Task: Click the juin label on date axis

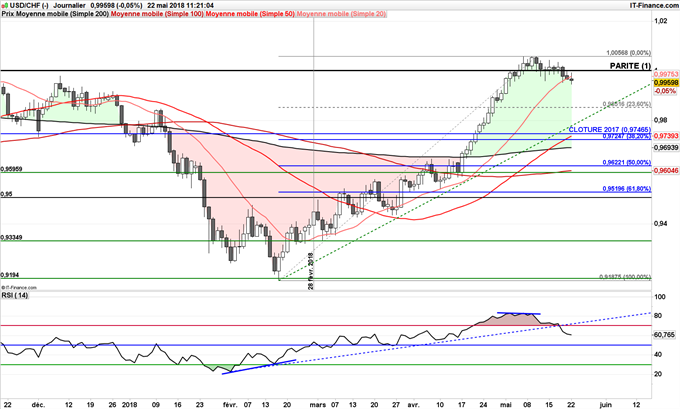Action: [x=605, y=405]
